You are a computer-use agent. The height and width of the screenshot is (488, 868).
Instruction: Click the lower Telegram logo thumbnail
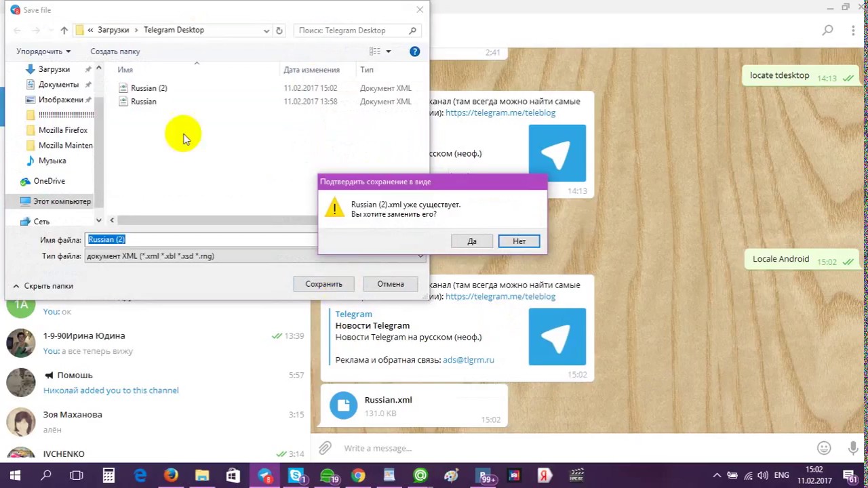[x=557, y=337]
